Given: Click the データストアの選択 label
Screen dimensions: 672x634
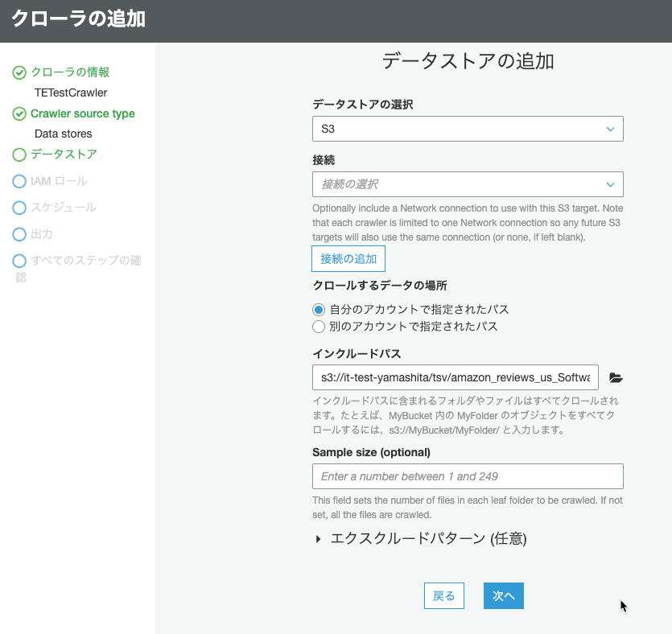Looking at the screenshot, I should click(363, 105).
